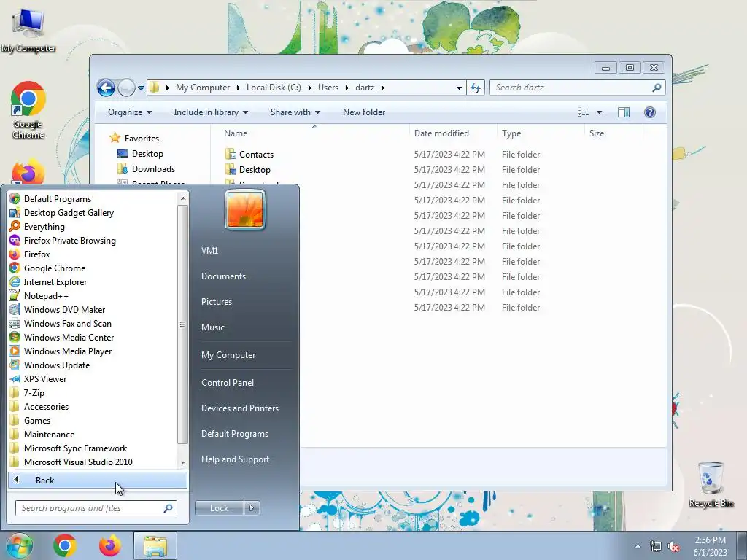747x560 pixels.
Task: Click Back in the programs list
Action: (x=97, y=481)
